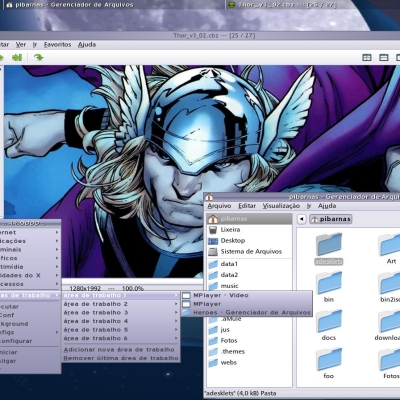This screenshot has height=400, width=400.
Task: Expand the área de trabalho 4 submenu arrow
Action: [176, 321]
